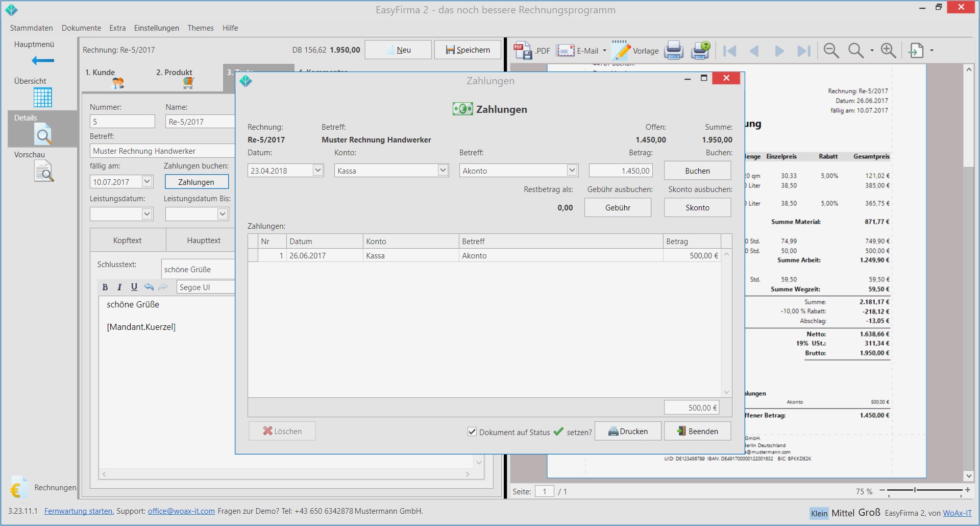Expand the Konto dropdown showing Kassa
This screenshot has height=526, width=980.
[x=443, y=170]
